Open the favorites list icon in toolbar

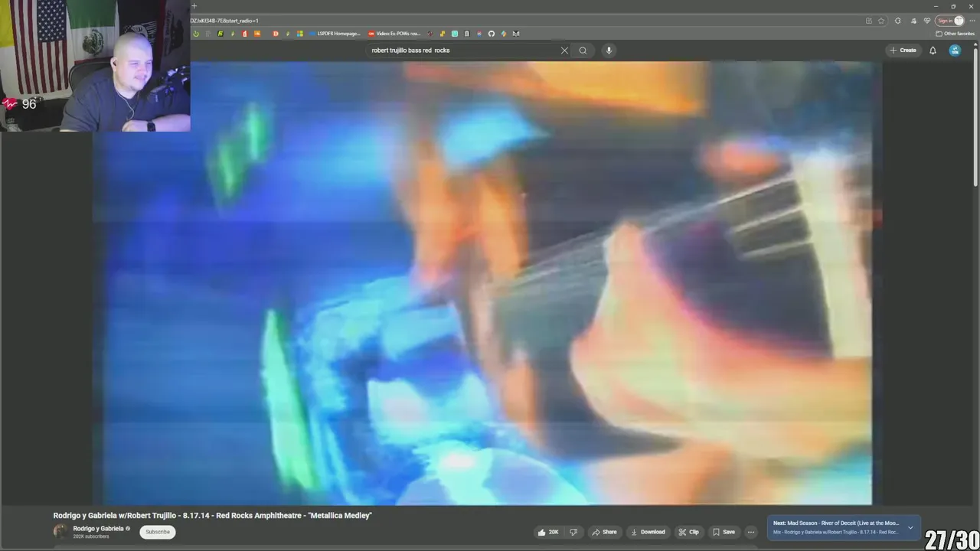[x=913, y=21]
